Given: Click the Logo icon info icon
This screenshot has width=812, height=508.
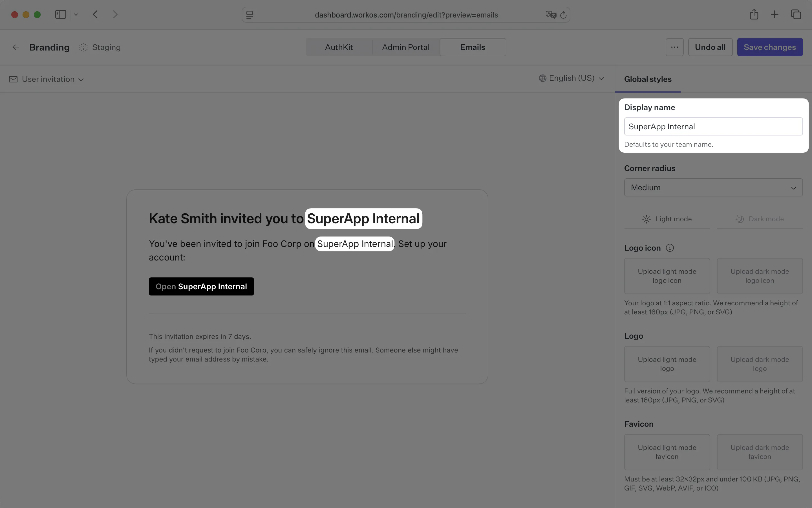Looking at the screenshot, I should [670, 248].
